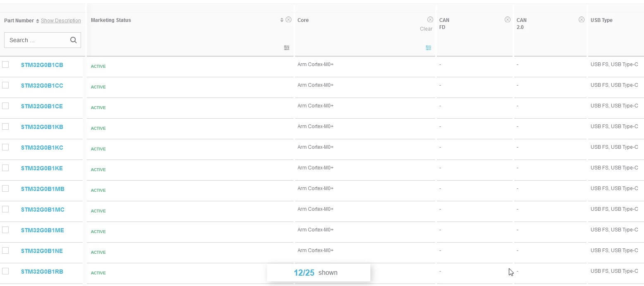The image size is (644, 286).
Task: Select the checkbox beside STM32G0B1MB
Action: click(5, 188)
